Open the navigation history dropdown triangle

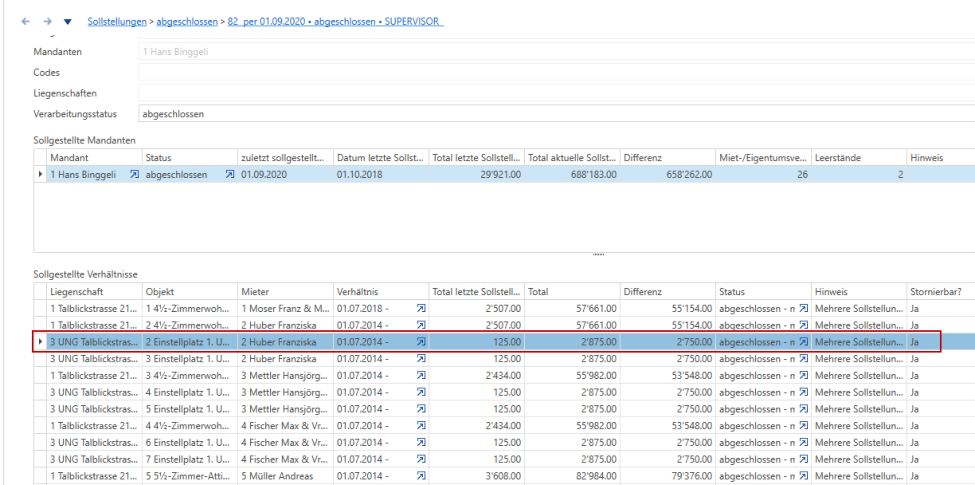pos(68,22)
